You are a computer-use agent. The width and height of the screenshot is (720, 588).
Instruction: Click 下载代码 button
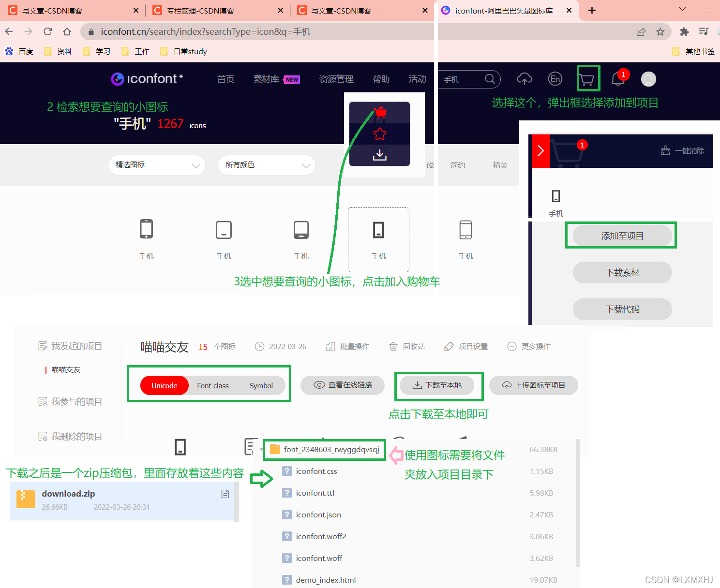coord(622,309)
